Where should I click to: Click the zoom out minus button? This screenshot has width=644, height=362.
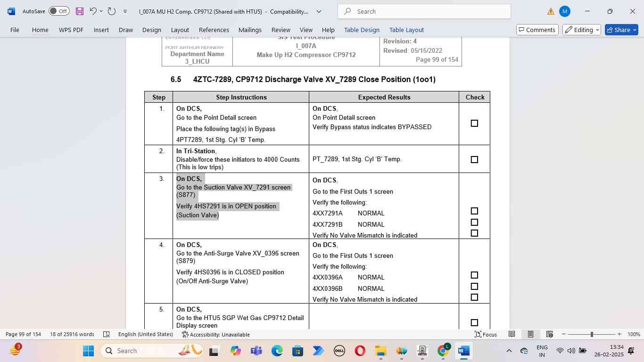(563, 334)
